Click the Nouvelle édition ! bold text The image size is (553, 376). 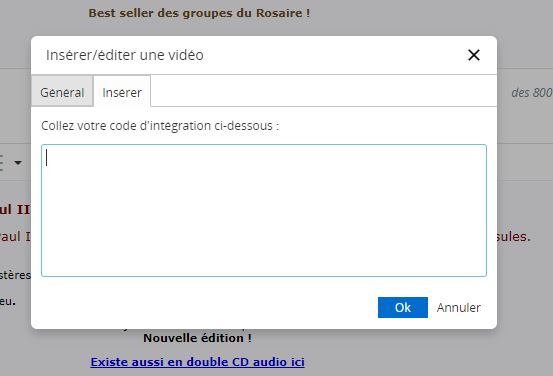(198, 338)
